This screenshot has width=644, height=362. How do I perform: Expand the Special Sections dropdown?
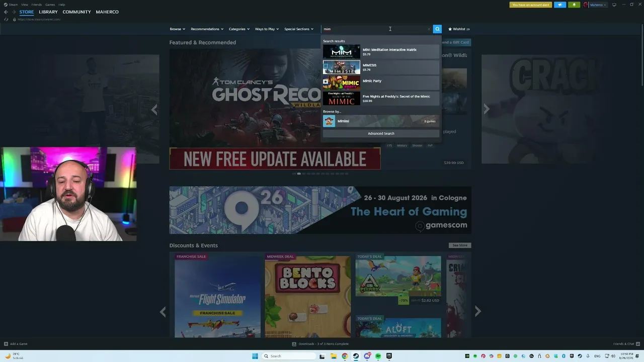(299, 29)
